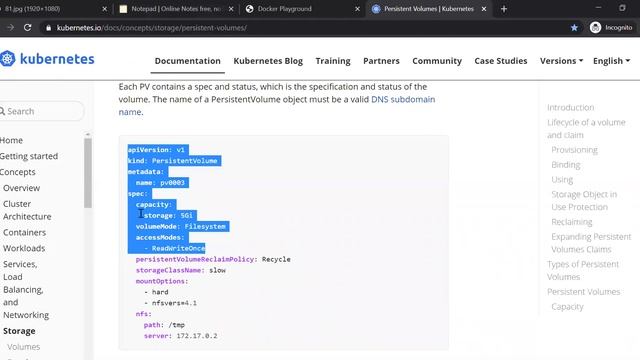The width and height of the screenshot is (640, 360).
Task: Open Containers in sidebar
Action: pos(24,232)
